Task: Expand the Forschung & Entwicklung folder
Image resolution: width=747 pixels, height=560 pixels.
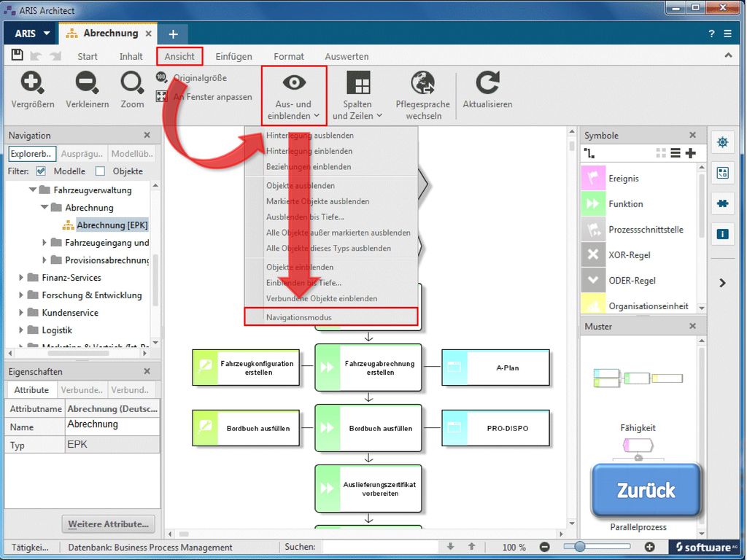Action: click(x=21, y=295)
